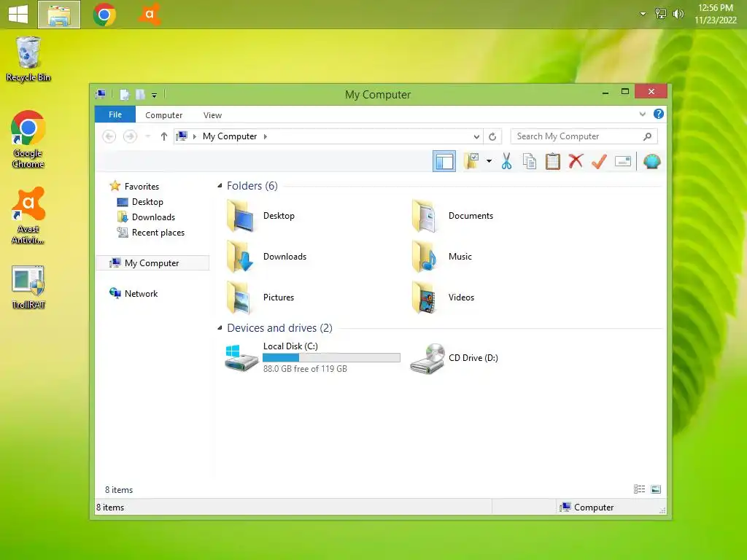Screen dimensions: 747x560
Task: Select the Avast Antivirus desktop shortcut
Action: coord(28,215)
